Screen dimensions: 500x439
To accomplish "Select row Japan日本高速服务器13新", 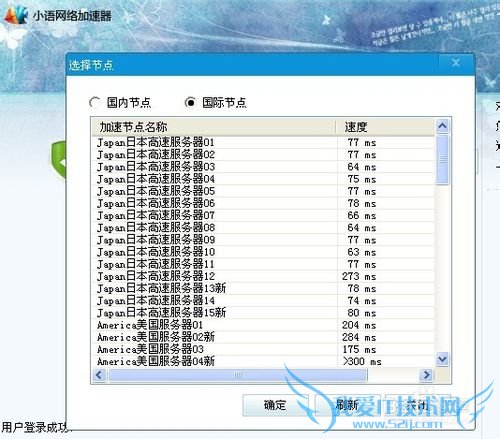I will click(263, 288).
